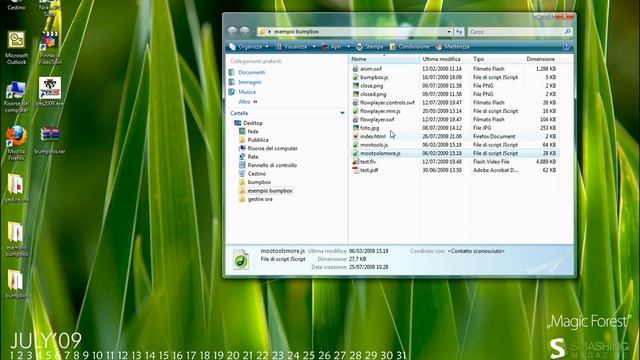Launch Mozilla Firefox desktop shortcut
Viewport: 640px width, 360px height.
click(16, 143)
